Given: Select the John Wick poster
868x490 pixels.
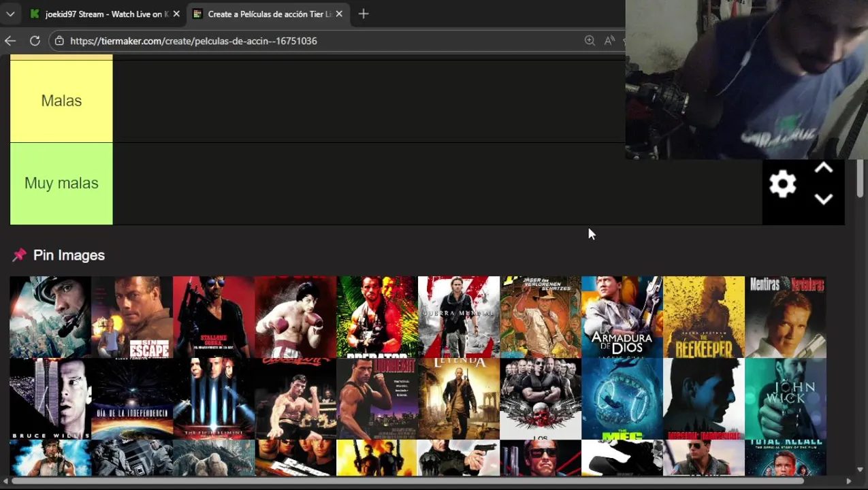Looking at the screenshot, I should [x=786, y=399].
